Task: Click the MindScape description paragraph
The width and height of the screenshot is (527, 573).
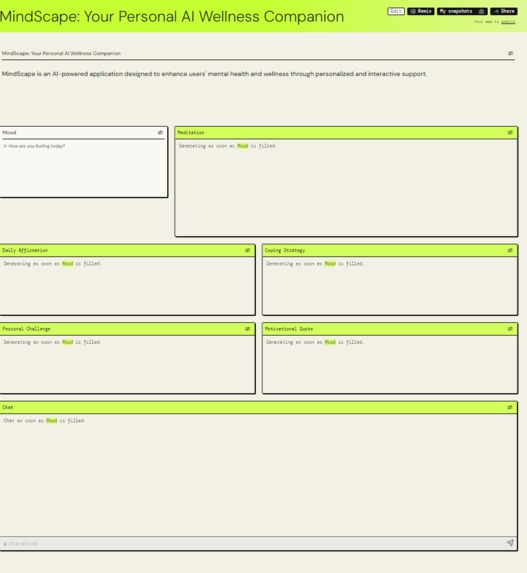Action: 214,74
